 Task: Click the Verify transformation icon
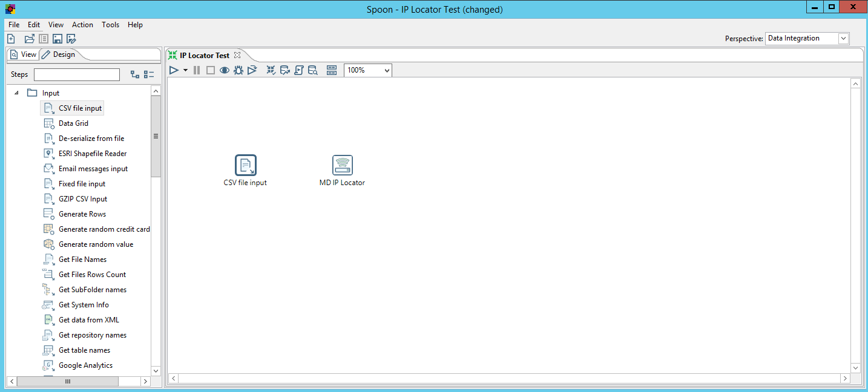click(271, 70)
